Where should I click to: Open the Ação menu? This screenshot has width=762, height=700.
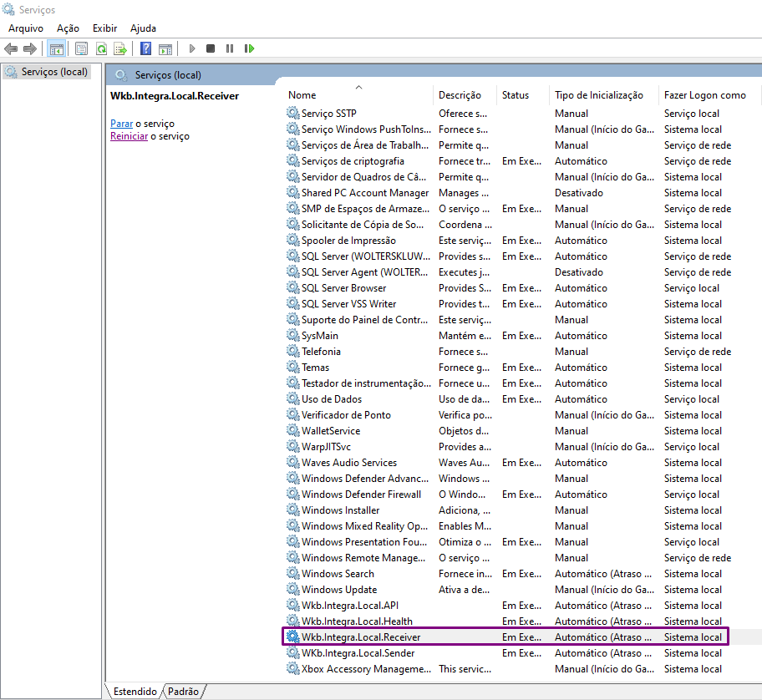68,28
